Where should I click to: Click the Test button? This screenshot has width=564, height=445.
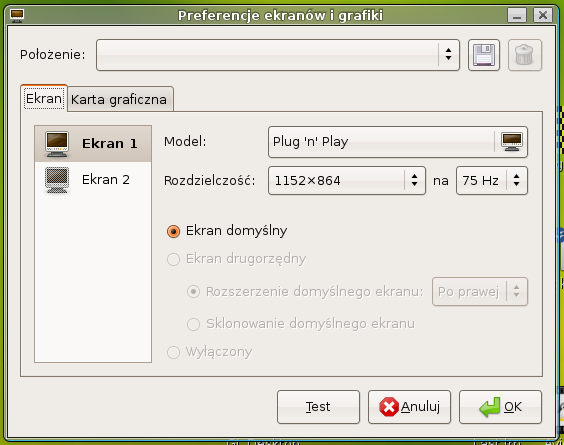[318, 407]
